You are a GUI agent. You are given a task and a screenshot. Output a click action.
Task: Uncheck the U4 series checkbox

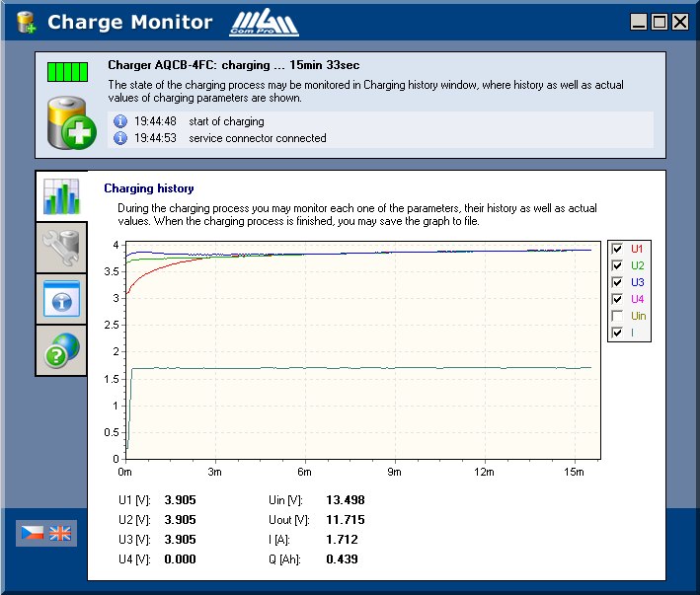[x=617, y=299]
